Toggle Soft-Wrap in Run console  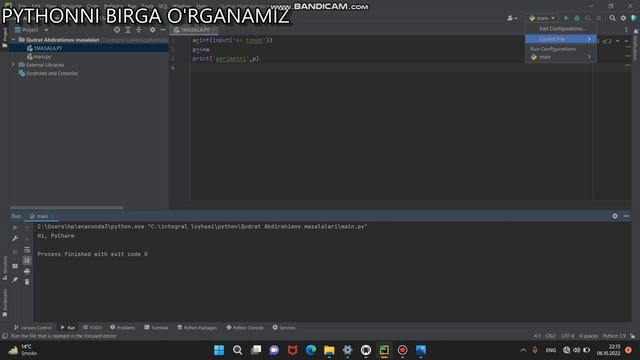[x=27, y=249]
